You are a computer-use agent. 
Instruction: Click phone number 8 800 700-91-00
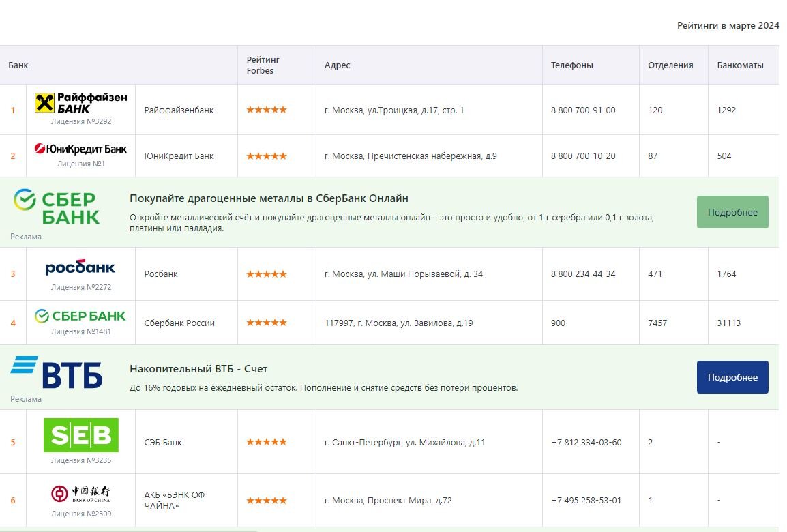(x=583, y=110)
